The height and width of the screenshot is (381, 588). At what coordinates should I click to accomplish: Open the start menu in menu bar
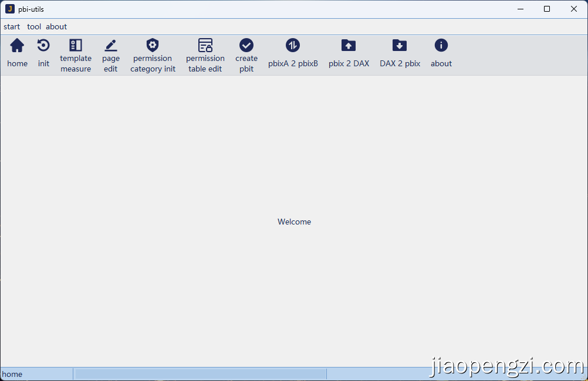tap(12, 27)
